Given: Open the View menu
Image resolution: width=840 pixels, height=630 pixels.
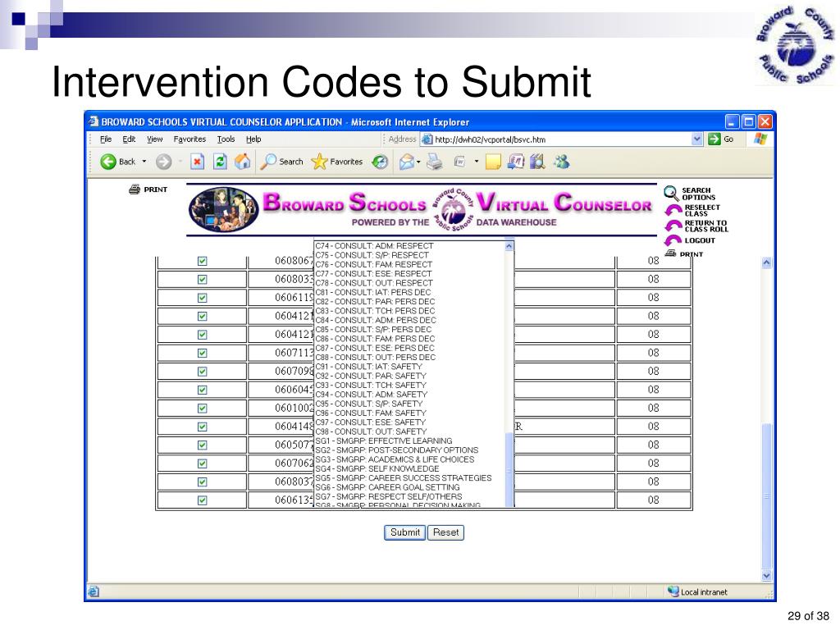Looking at the screenshot, I should (x=155, y=139).
